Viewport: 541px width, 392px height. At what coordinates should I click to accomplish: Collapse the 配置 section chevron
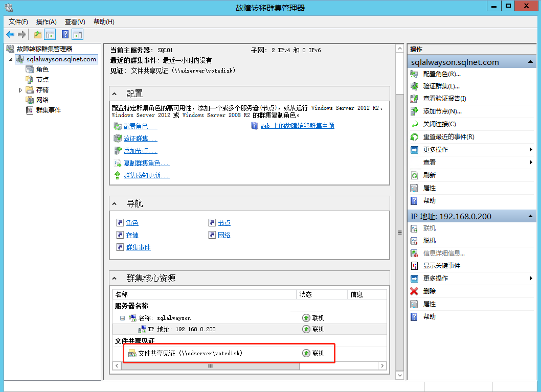[115, 94]
